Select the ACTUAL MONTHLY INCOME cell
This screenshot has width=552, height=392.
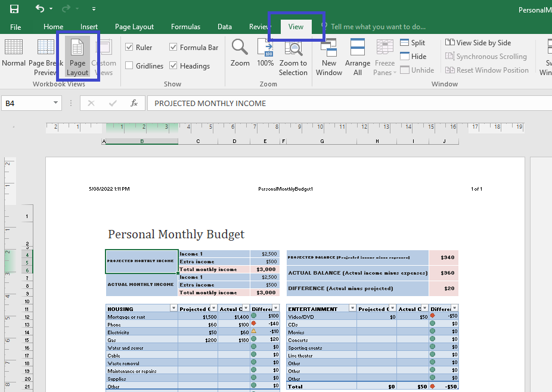142,285
